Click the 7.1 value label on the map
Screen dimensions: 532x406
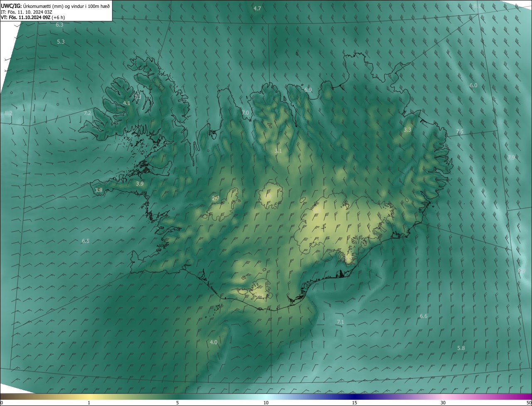pos(340,322)
